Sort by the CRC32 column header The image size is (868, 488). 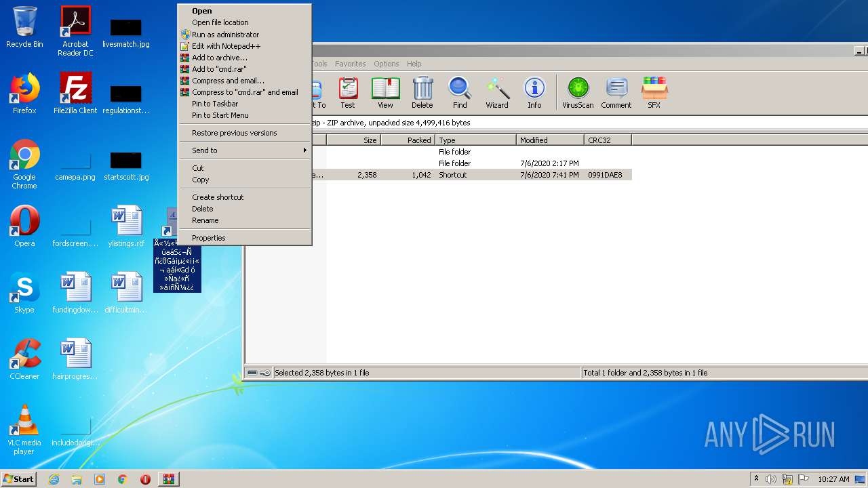pos(608,140)
